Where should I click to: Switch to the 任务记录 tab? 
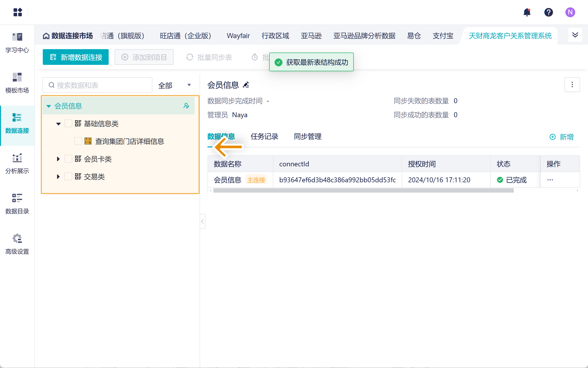pos(264,137)
